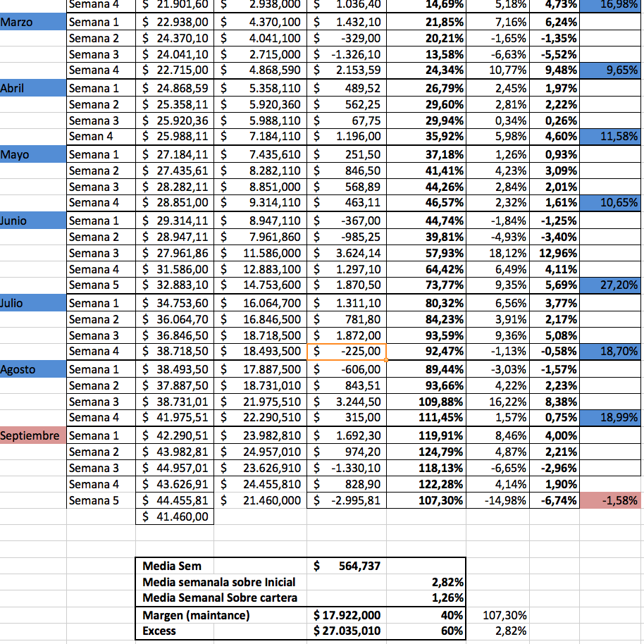Click the cell with $ 44.455,81
Viewport: 644px width, 644px height.
click(x=175, y=501)
